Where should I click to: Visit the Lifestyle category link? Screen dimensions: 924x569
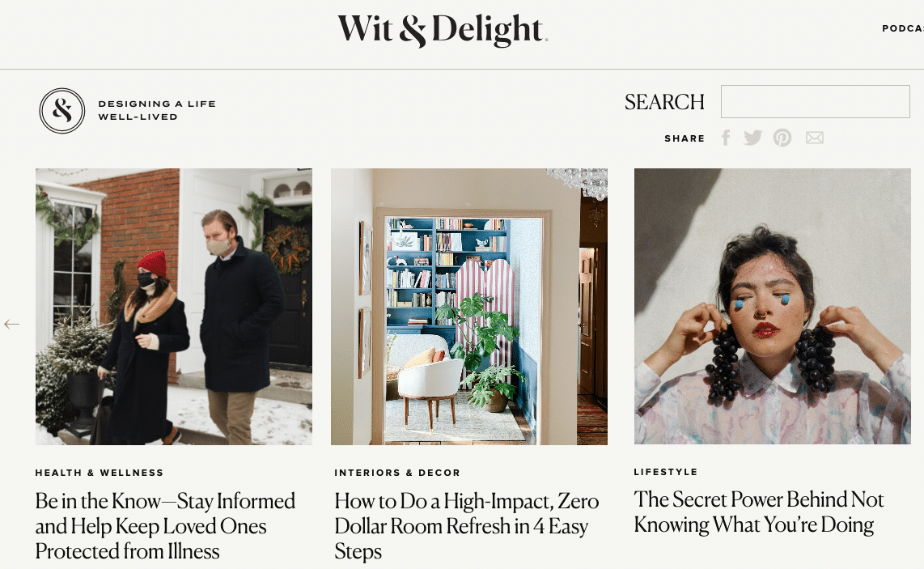click(665, 472)
